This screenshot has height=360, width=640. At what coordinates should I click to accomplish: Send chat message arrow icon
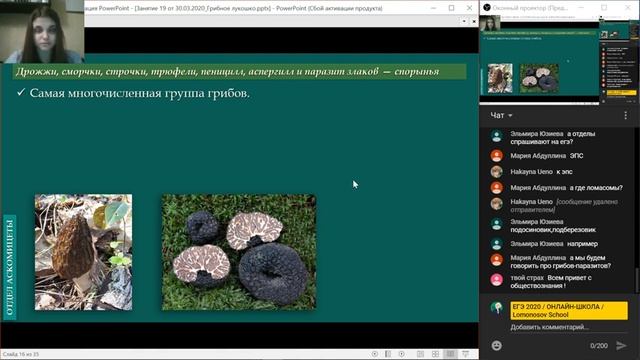621,345
